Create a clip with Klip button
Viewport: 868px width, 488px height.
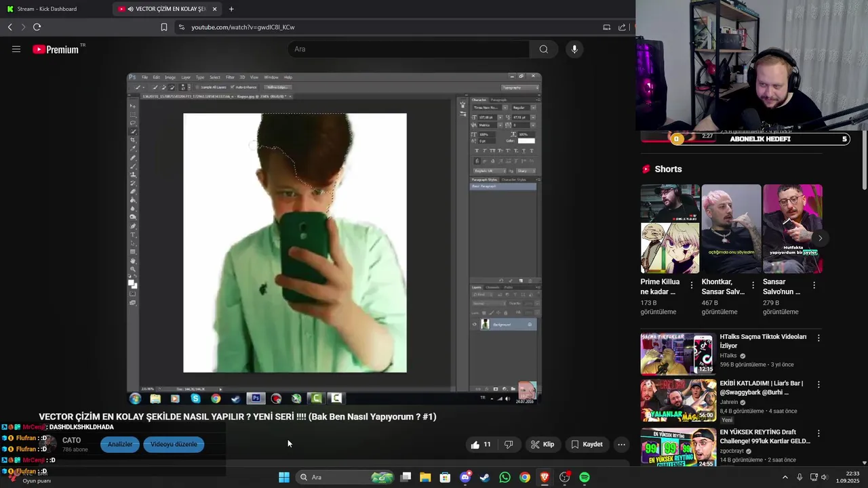[x=542, y=445]
